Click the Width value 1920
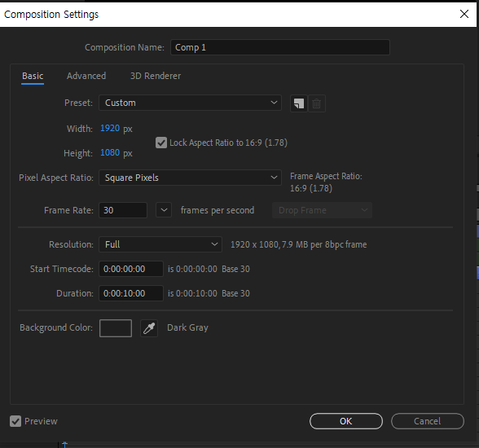This screenshot has width=479, height=448. [110, 128]
